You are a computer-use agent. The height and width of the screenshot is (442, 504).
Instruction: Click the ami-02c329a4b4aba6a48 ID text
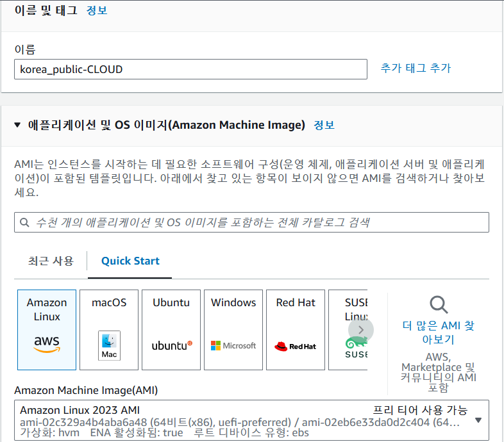click(83, 422)
